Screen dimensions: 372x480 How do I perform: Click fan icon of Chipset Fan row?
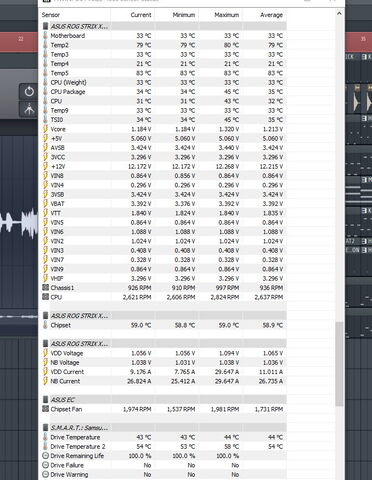46,409
